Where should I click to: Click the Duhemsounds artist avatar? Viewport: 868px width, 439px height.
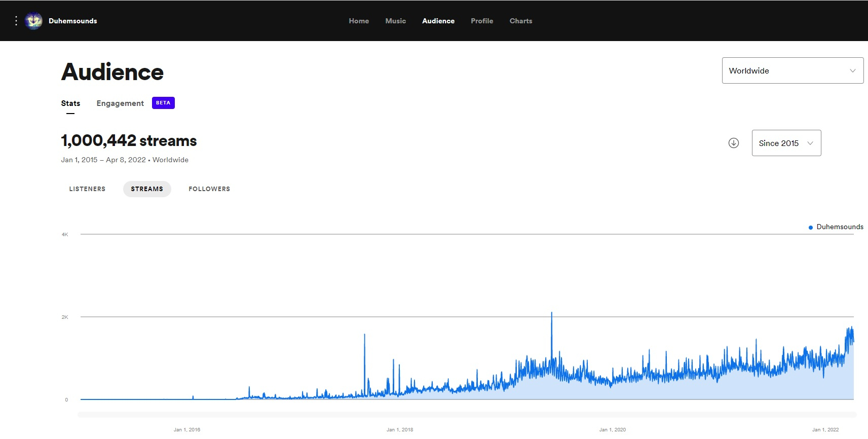coord(34,21)
